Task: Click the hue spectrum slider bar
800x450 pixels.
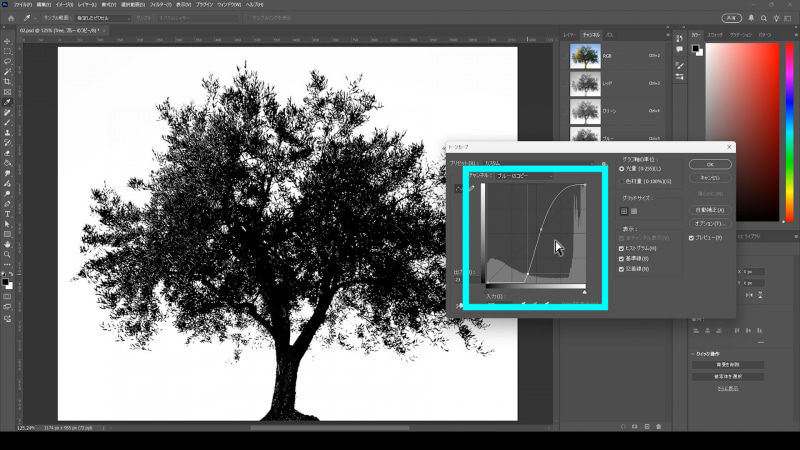Action: coord(789,132)
